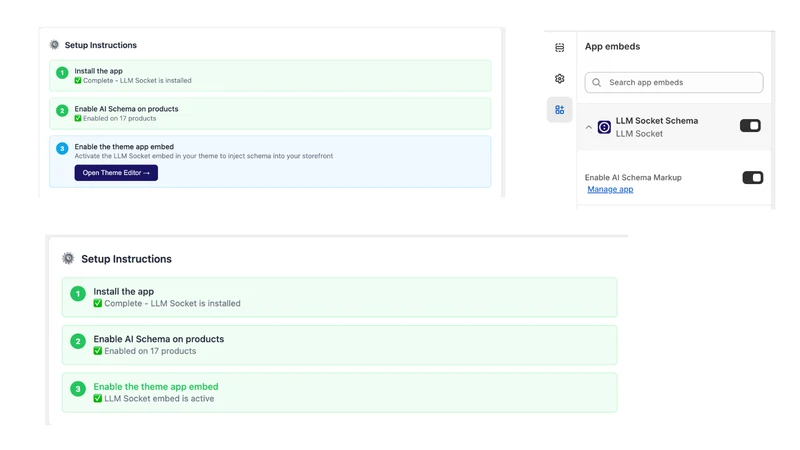Select 'Enable the theme app embed' heading in top panel

pos(124,146)
